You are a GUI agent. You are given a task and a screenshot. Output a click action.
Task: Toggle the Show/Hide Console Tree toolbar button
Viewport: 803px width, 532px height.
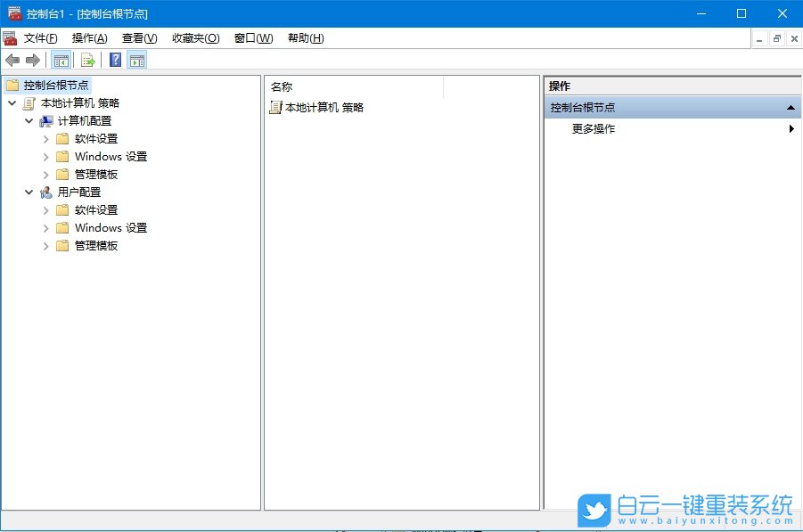point(61,60)
